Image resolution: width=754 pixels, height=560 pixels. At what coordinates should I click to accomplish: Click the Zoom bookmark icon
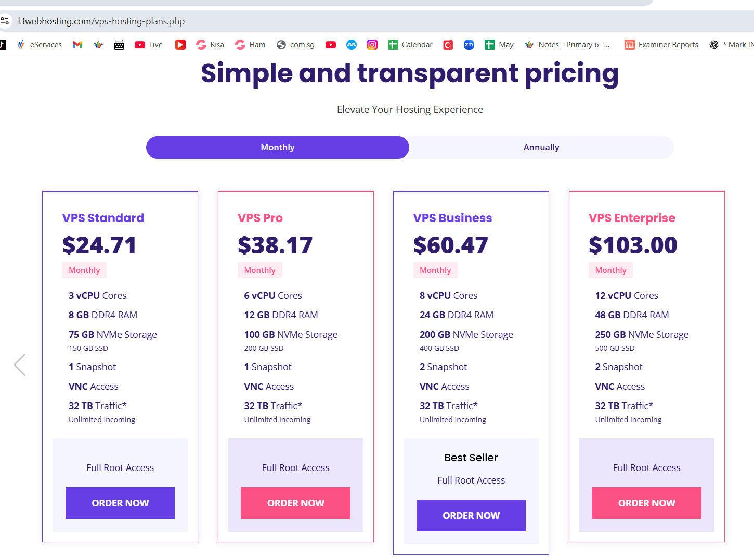point(469,45)
